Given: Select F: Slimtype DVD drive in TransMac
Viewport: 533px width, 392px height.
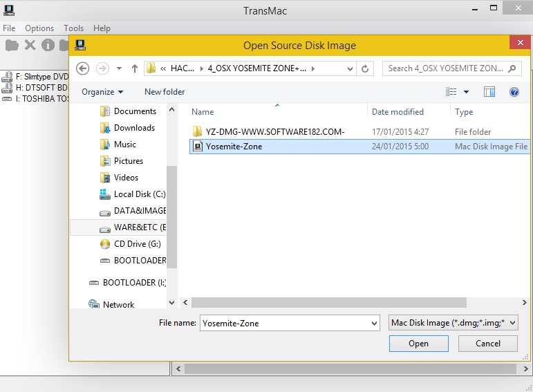Looking at the screenshot, I should pos(36,77).
